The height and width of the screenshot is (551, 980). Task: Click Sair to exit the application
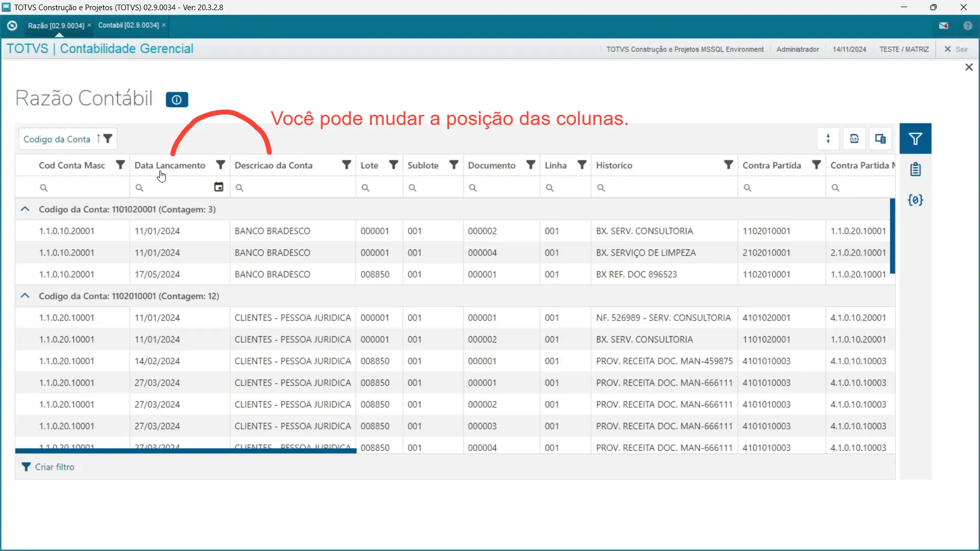click(956, 49)
